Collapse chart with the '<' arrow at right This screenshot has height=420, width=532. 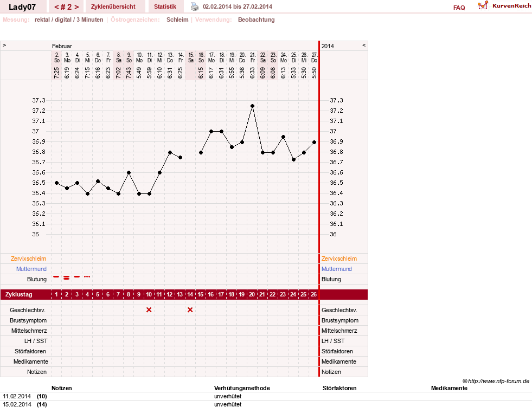(x=364, y=45)
